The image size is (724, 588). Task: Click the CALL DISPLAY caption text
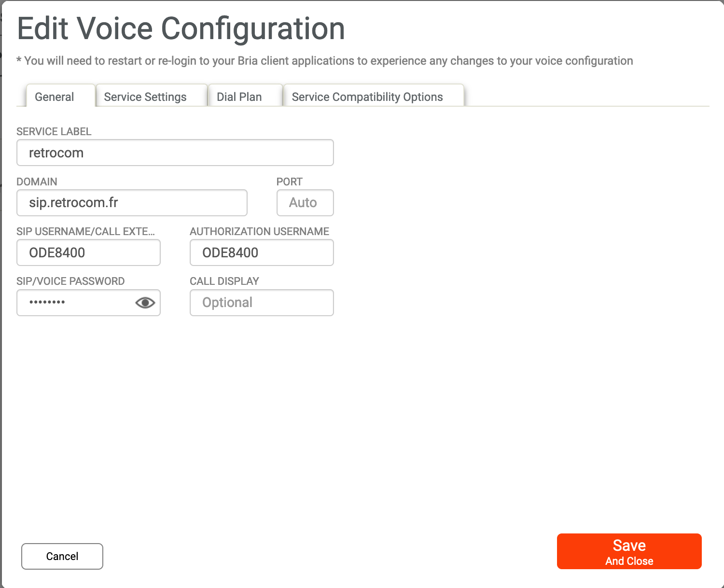(x=224, y=281)
